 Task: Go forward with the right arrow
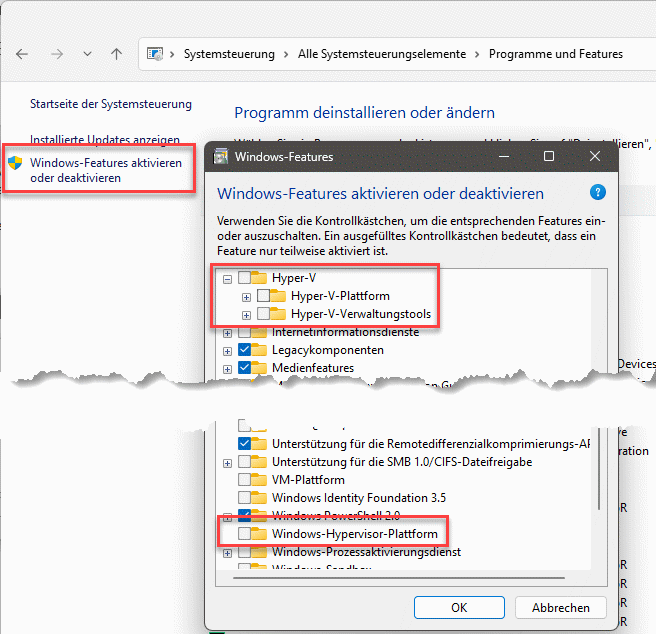(57, 54)
